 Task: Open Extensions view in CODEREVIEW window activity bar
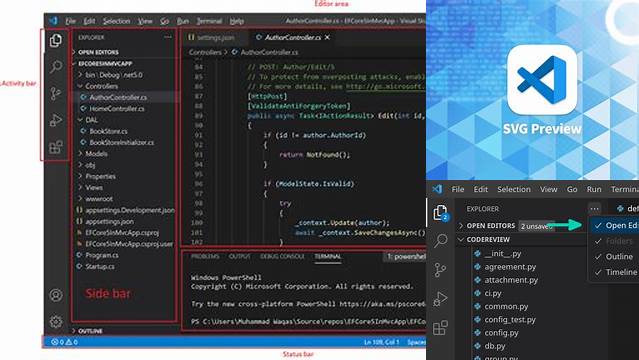(440, 327)
